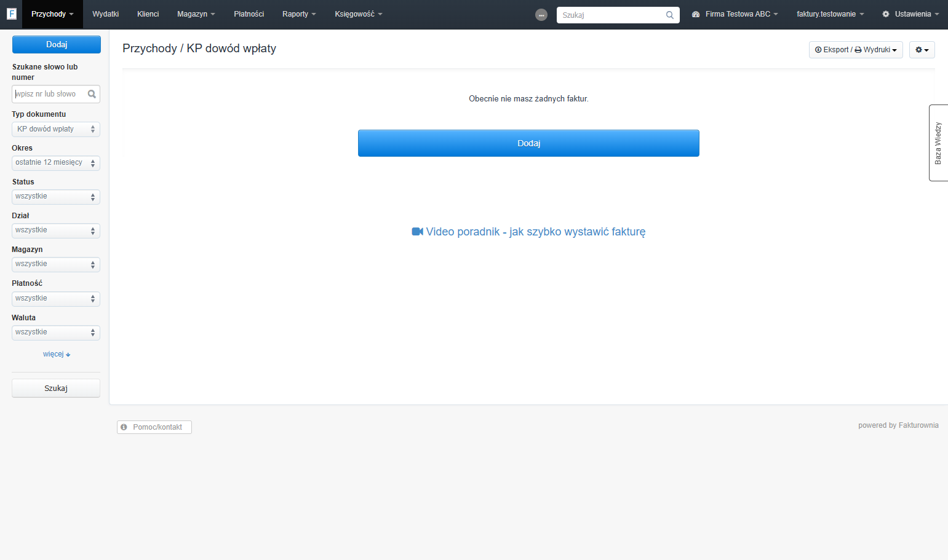The width and height of the screenshot is (948, 560).
Task: Open the chat bubble notification icon
Action: click(541, 15)
